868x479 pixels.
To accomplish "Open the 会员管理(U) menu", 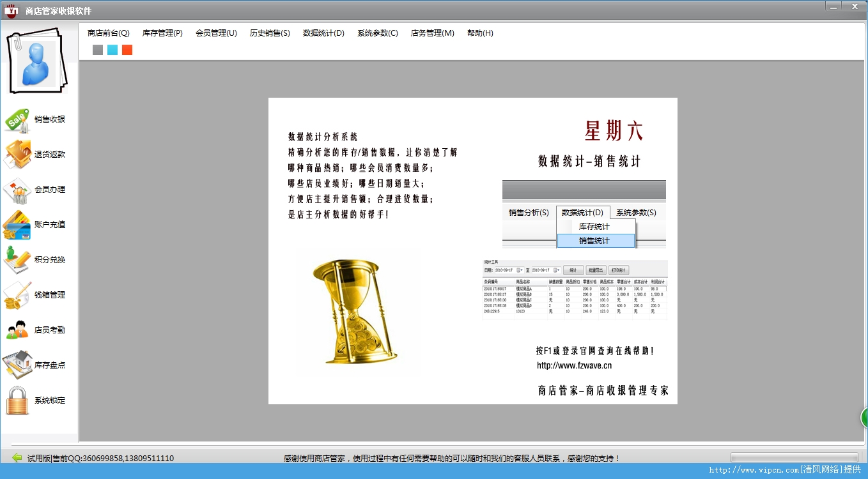I will click(x=216, y=33).
